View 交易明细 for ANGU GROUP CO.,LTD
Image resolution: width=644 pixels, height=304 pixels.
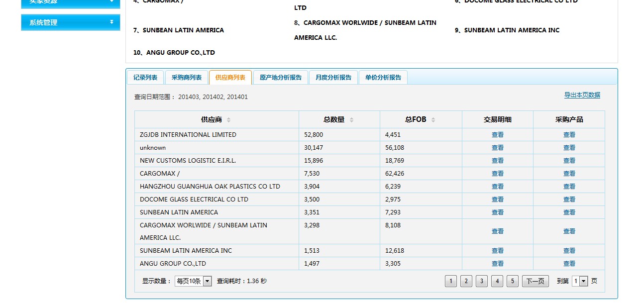498,264
